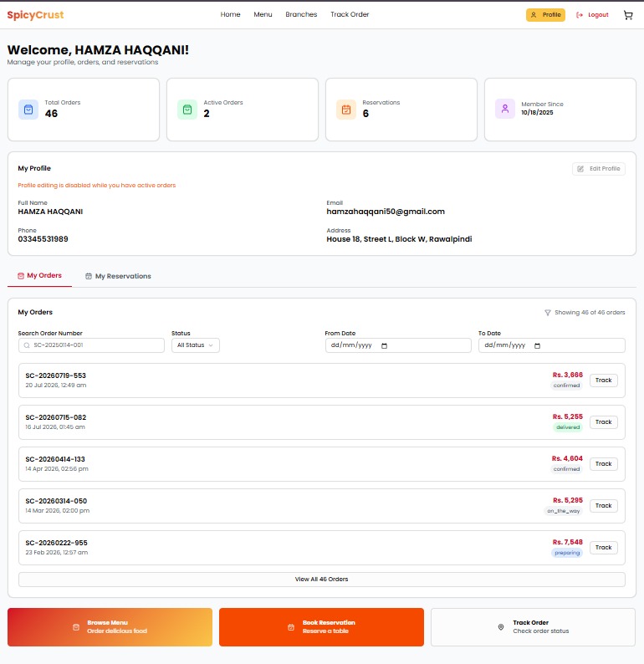Click amount Rs. 7,548
Screen dimensions: 644x664
(567, 542)
